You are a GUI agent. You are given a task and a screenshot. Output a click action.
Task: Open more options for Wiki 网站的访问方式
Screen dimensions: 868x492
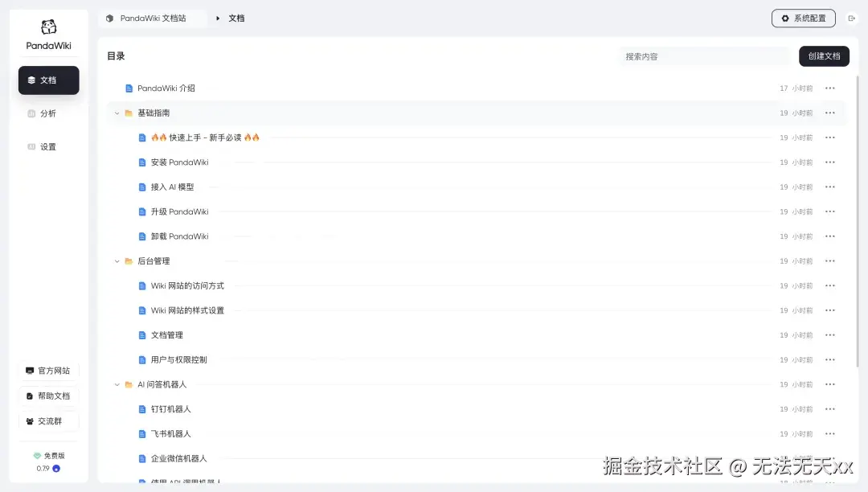coord(829,285)
